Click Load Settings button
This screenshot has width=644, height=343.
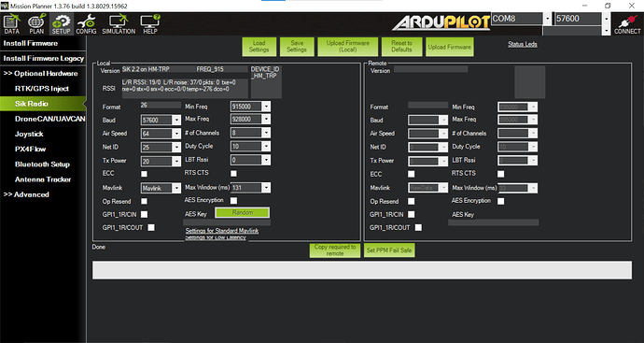pyautogui.click(x=259, y=47)
